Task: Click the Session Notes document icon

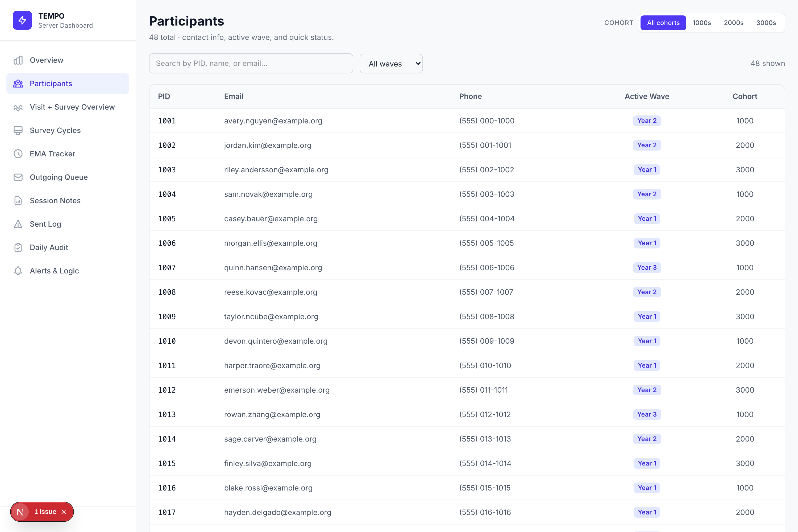Action: [18, 201]
